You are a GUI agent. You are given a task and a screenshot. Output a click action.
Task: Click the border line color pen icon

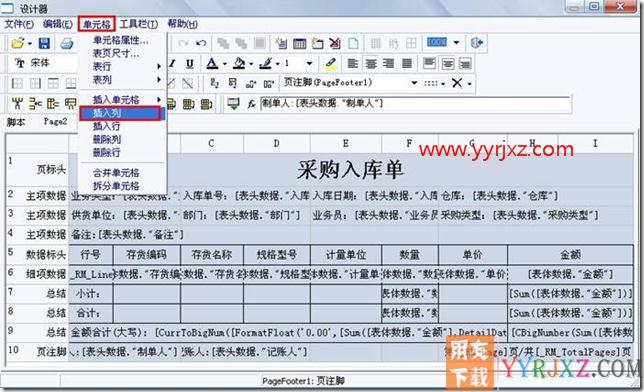tap(266, 63)
